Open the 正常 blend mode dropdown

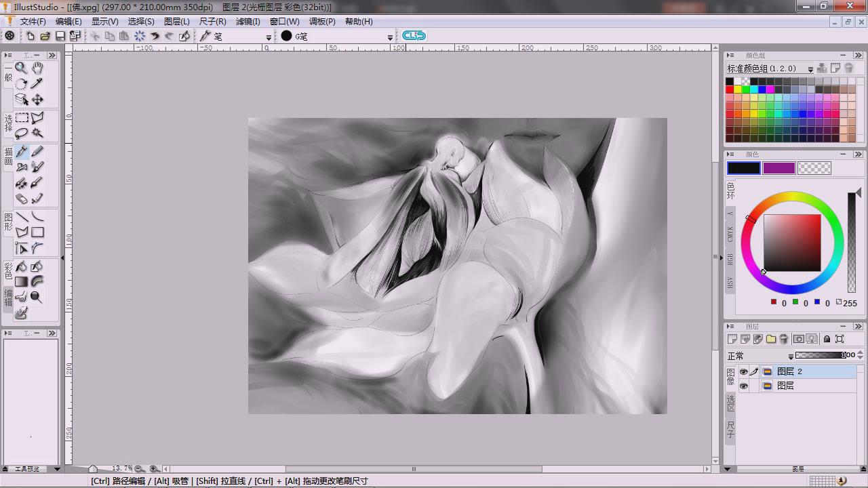point(791,356)
